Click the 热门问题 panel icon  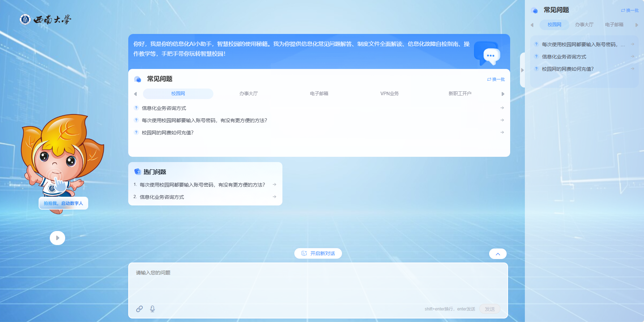(x=137, y=171)
